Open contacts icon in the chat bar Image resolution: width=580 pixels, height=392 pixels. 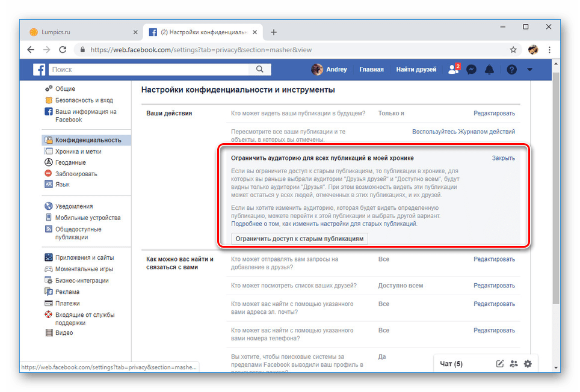coord(514,364)
